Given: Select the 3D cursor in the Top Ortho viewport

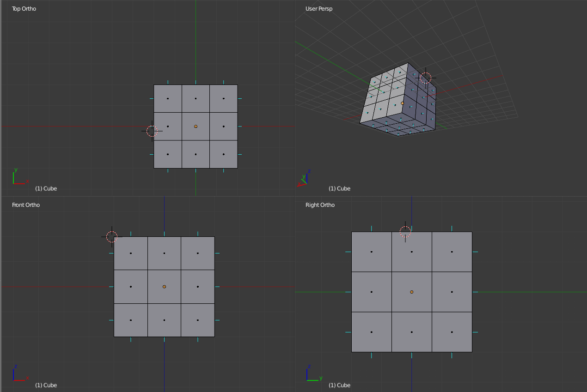Looking at the screenshot, I should 152,131.
